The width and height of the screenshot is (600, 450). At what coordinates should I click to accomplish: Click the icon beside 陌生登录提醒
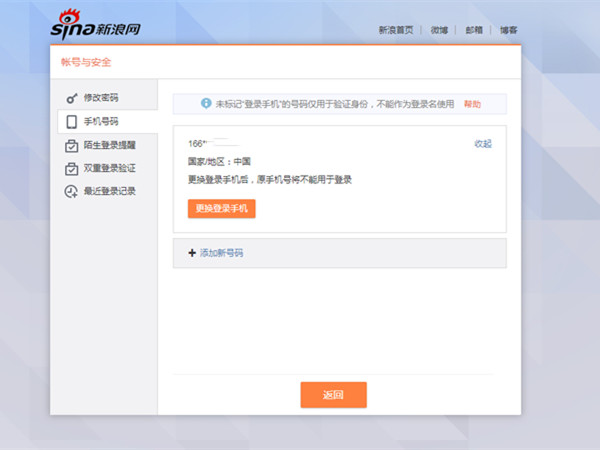(71, 145)
